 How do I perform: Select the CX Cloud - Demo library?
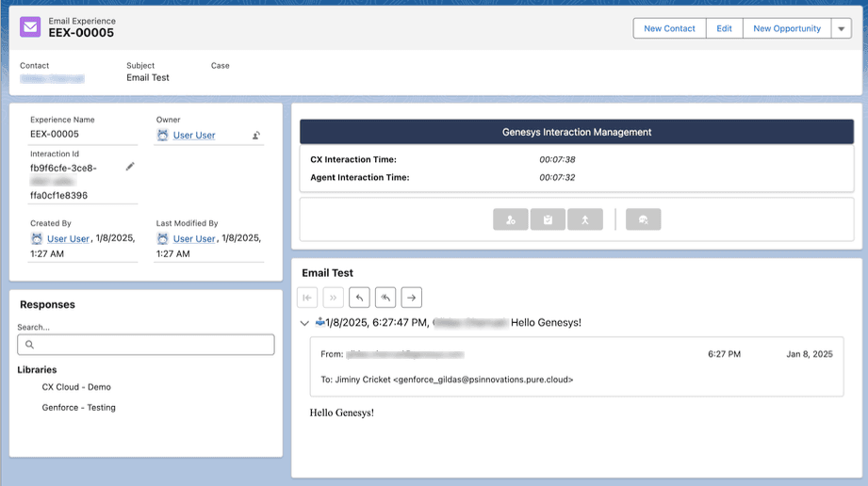coord(76,387)
